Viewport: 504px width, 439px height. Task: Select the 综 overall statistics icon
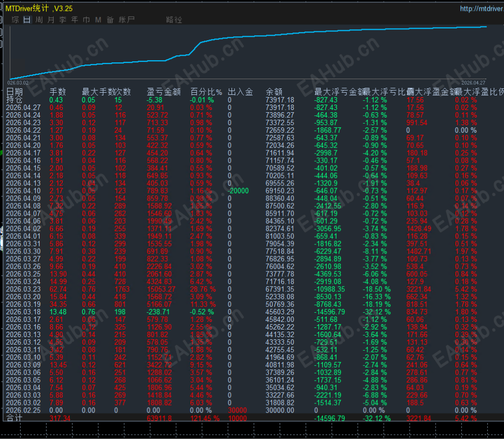click(x=15, y=20)
